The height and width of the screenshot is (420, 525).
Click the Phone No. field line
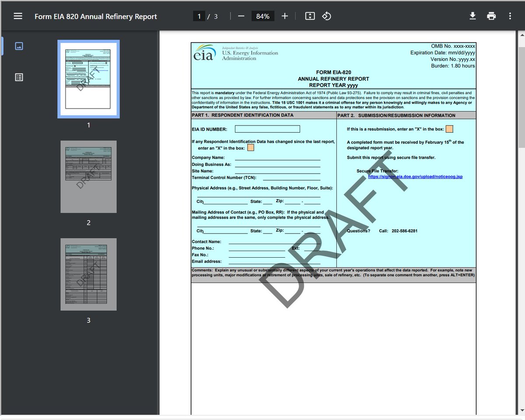[257, 248]
